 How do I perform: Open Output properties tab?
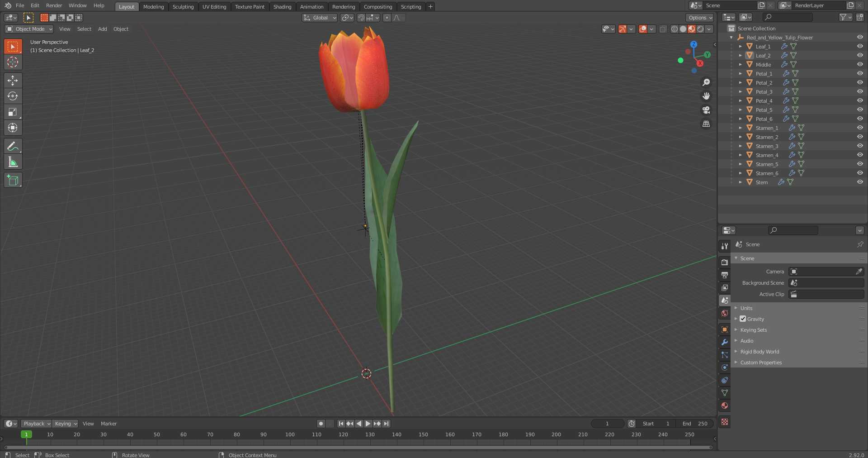click(725, 275)
